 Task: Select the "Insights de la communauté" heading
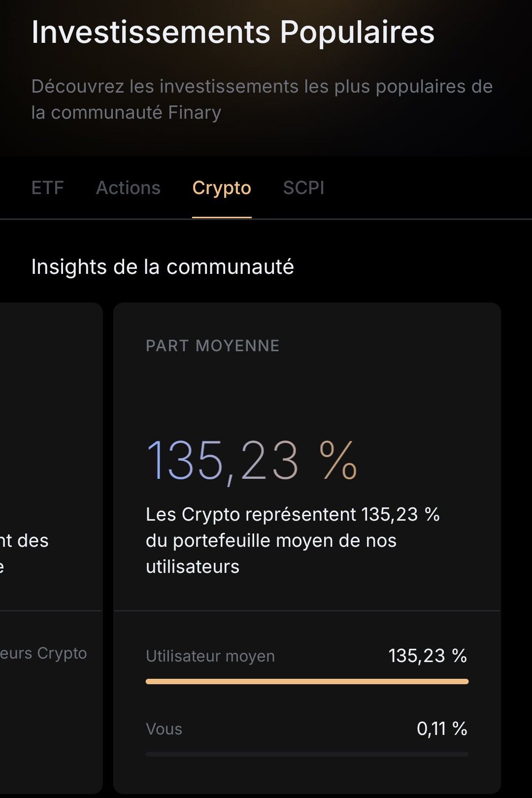163,266
